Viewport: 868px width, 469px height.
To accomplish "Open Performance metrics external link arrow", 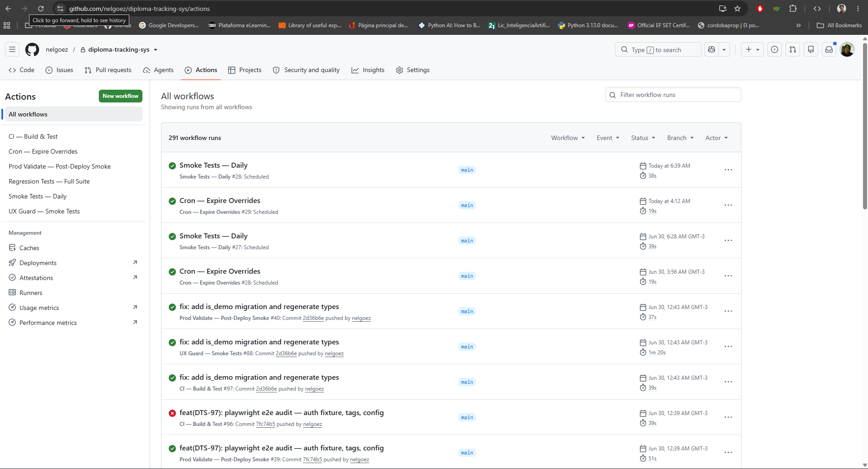I will (x=135, y=322).
